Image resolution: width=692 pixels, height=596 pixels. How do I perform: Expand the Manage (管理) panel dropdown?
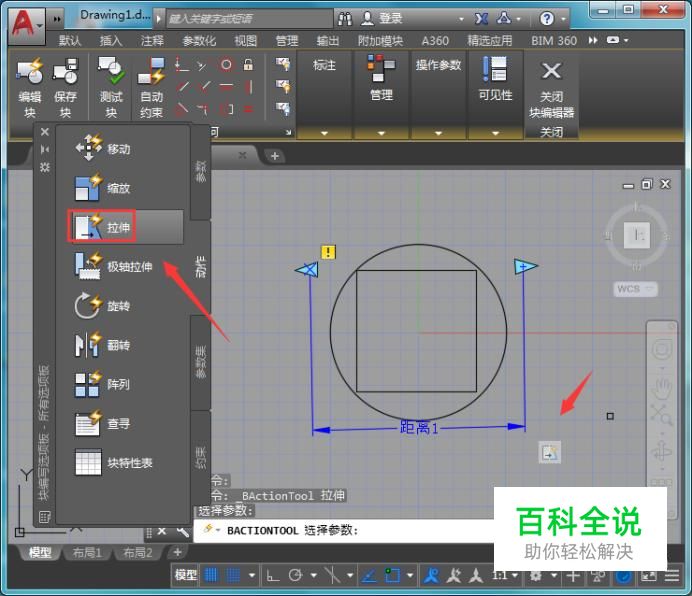[381, 133]
